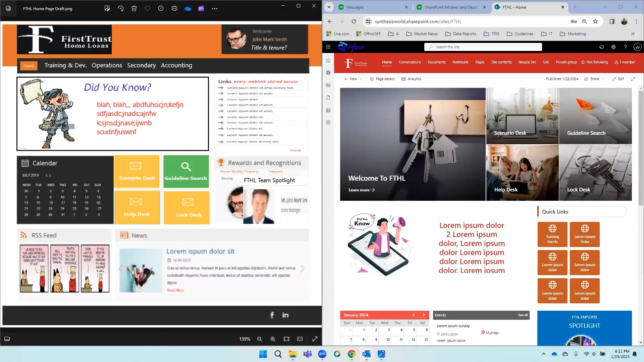Switch to SharePoint Intranet and Departments tab
This screenshot has height=362, width=644.
(451, 7)
